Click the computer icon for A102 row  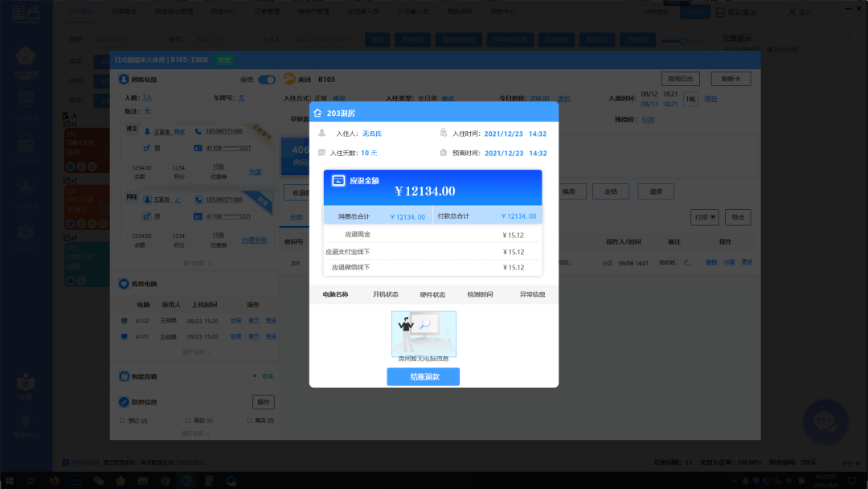(x=124, y=321)
